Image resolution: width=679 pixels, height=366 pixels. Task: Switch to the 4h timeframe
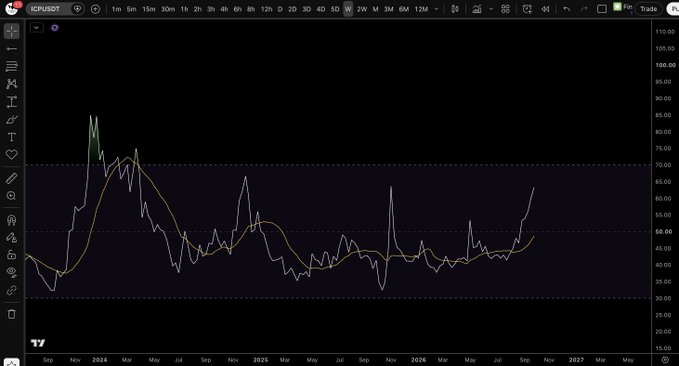[224, 9]
